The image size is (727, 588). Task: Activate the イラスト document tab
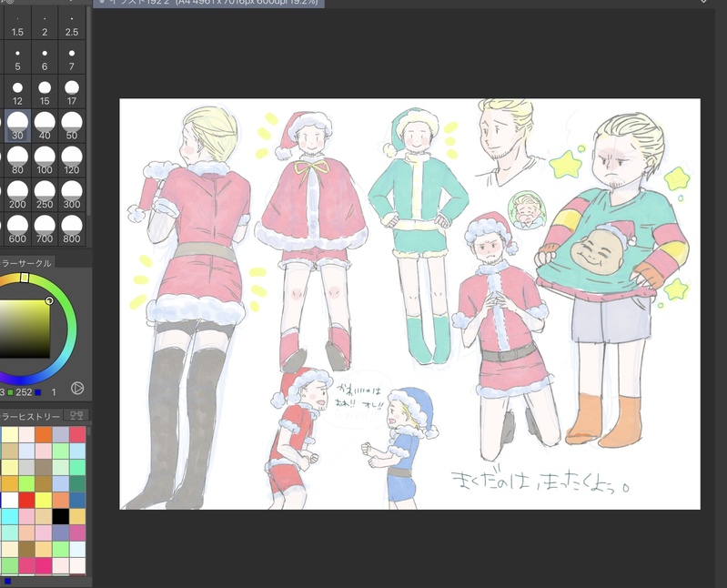pos(208,3)
